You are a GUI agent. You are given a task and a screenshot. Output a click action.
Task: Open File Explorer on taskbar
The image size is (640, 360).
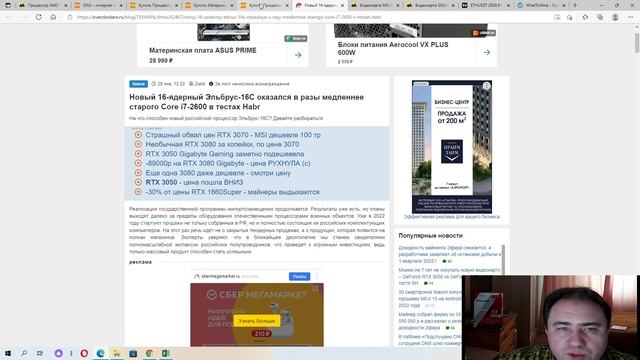117,353
